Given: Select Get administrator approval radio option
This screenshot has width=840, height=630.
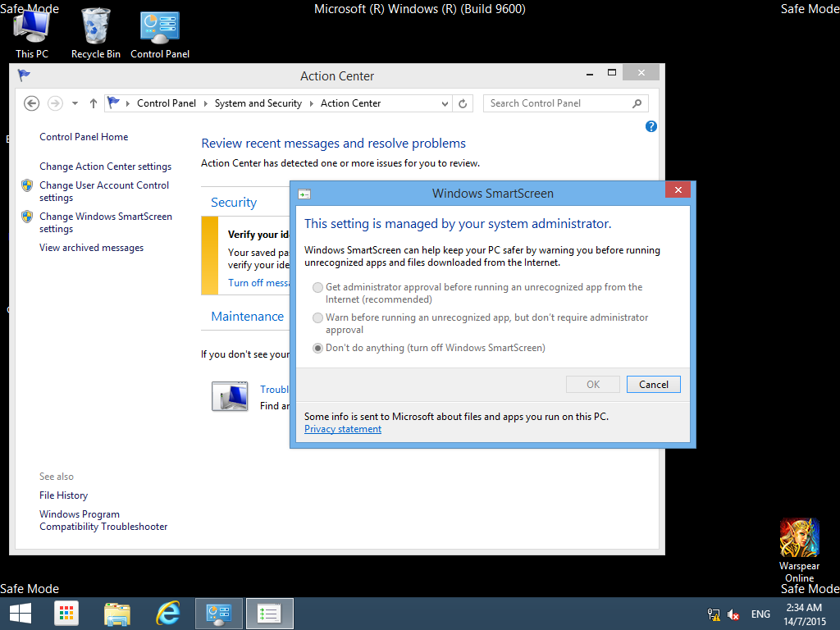Looking at the screenshot, I should pyautogui.click(x=317, y=288).
